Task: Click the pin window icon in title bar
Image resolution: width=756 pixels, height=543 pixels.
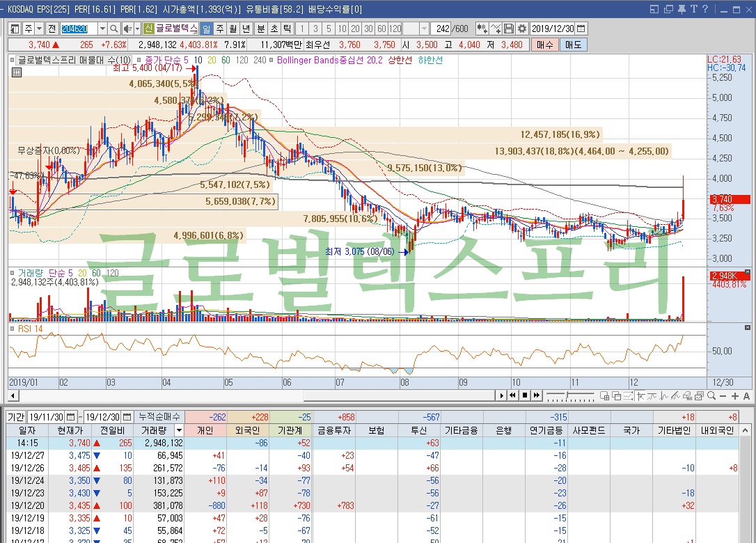Action: 682,9
